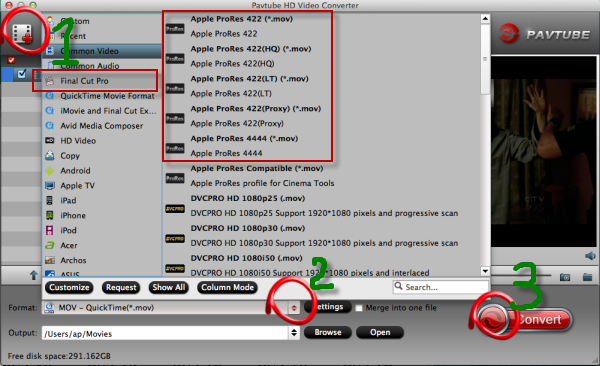
Task: Open QuickTime Movie Format category
Action: (102, 96)
